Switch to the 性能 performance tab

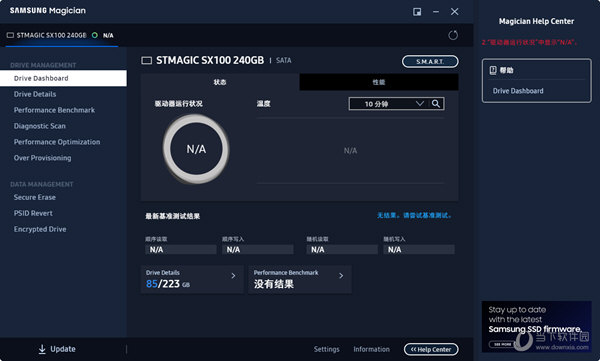pos(379,82)
